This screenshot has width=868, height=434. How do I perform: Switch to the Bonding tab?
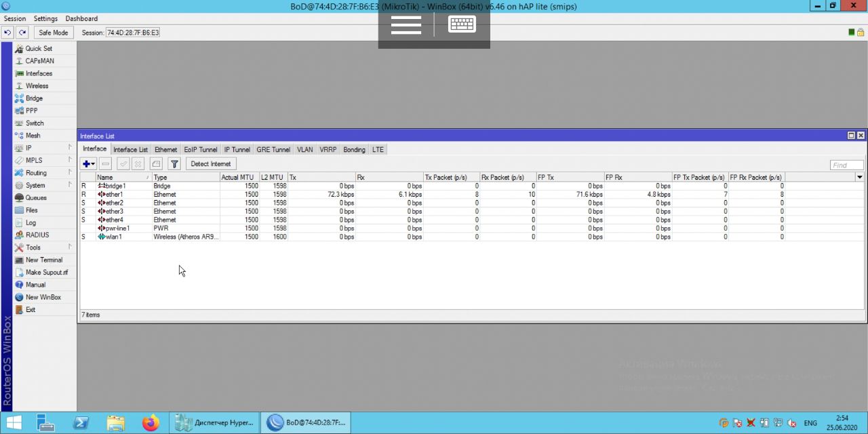354,150
